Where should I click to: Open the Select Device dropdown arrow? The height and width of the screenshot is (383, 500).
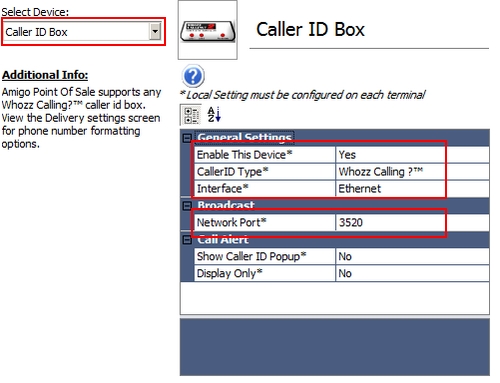pyautogui.click(x=155, y=32)
